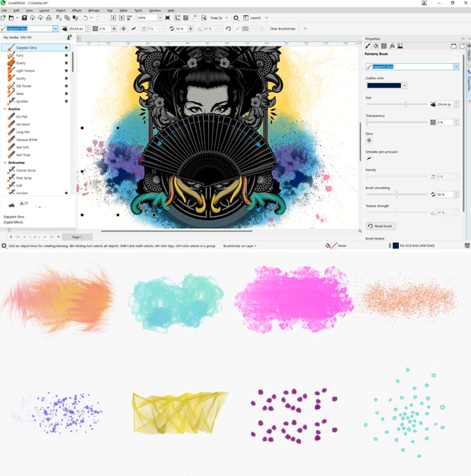The width and height of the screenshot is (471, 476).
Task: Select the Dry Flat acrylic brush
Action: (x=36, y=116)
